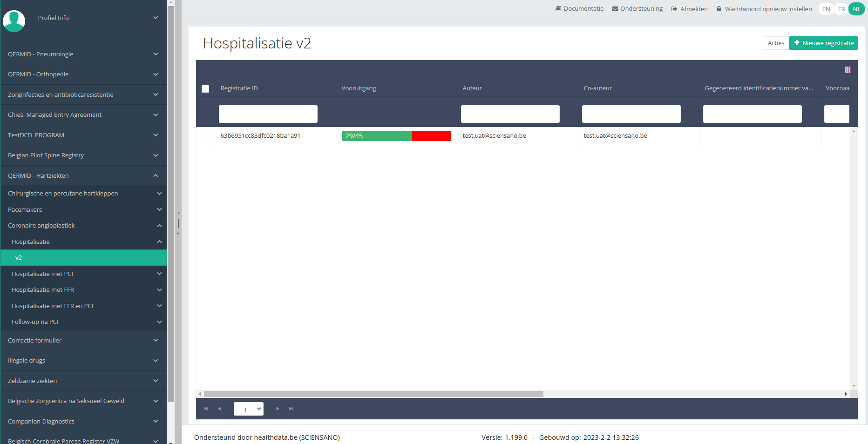Select the v2 menu item

click(x=83, y=258)
